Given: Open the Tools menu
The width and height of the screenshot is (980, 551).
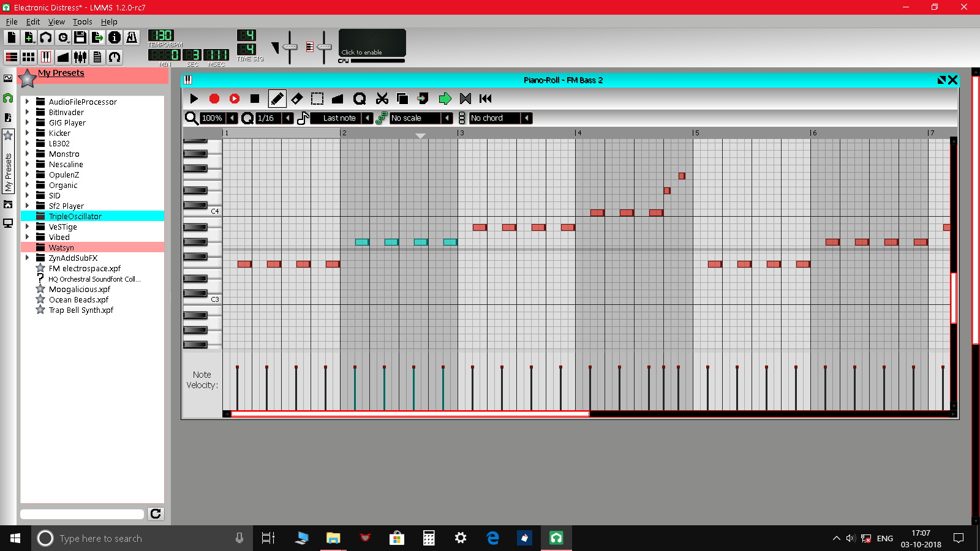Looking at the screenshot, I should click(x=82, y=21).
